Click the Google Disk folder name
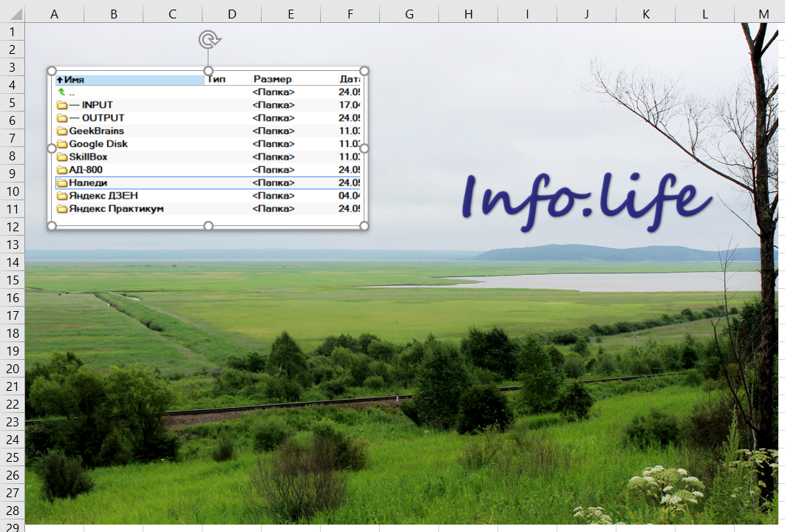 98,144
